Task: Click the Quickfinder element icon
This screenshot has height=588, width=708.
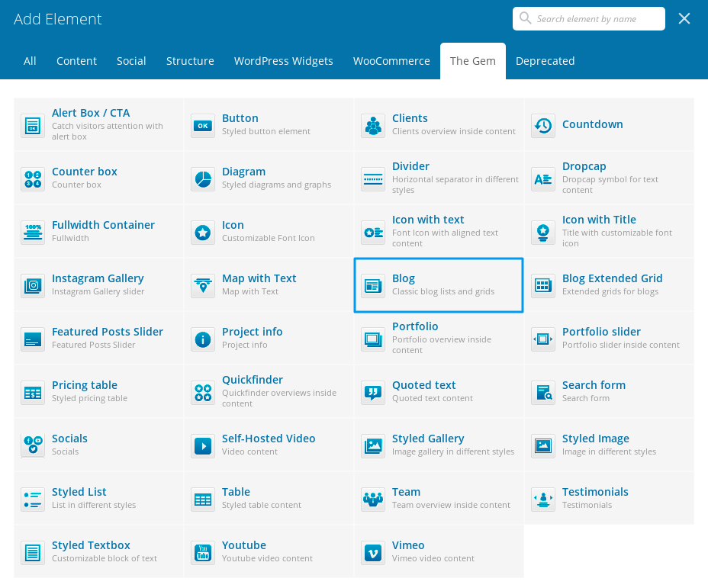Action: pyautogui.click(x=203, y=393)
